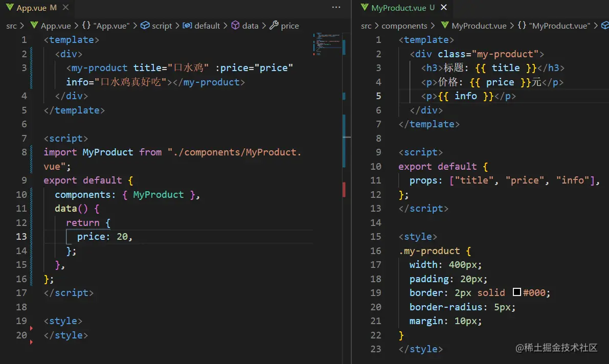Click the script module icon in left breadcrumb
This screenshot has height=364, width=609.
[145, 25]
